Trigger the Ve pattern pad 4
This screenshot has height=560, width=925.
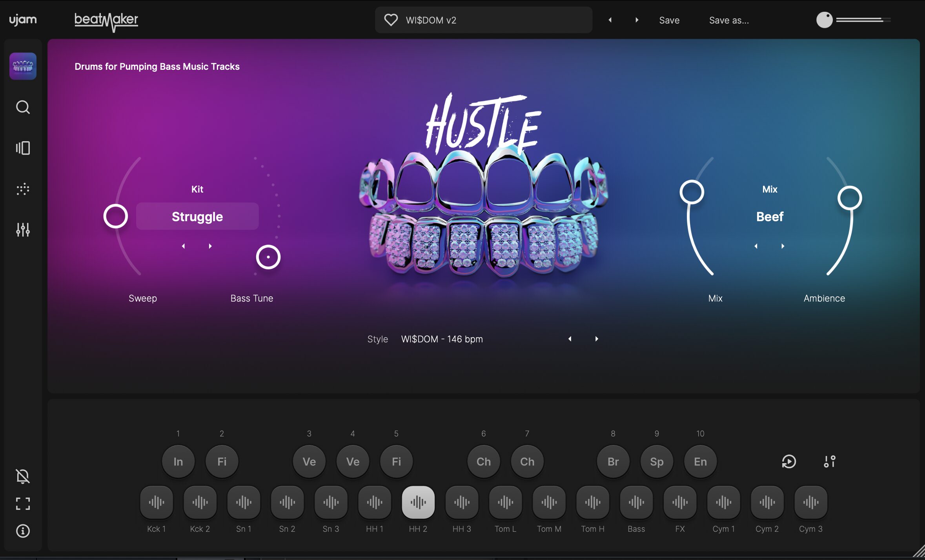(353, 462)
